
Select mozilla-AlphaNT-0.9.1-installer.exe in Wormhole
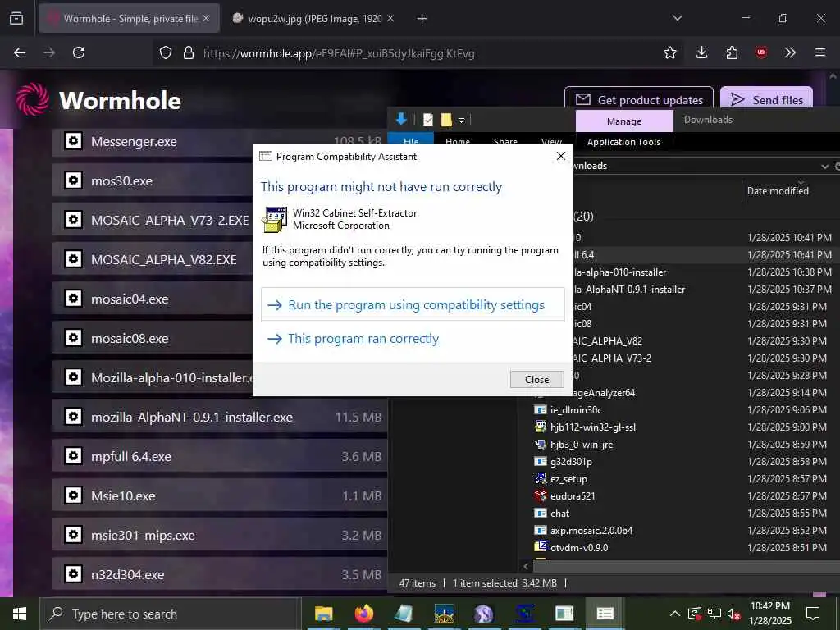point(220,417)
